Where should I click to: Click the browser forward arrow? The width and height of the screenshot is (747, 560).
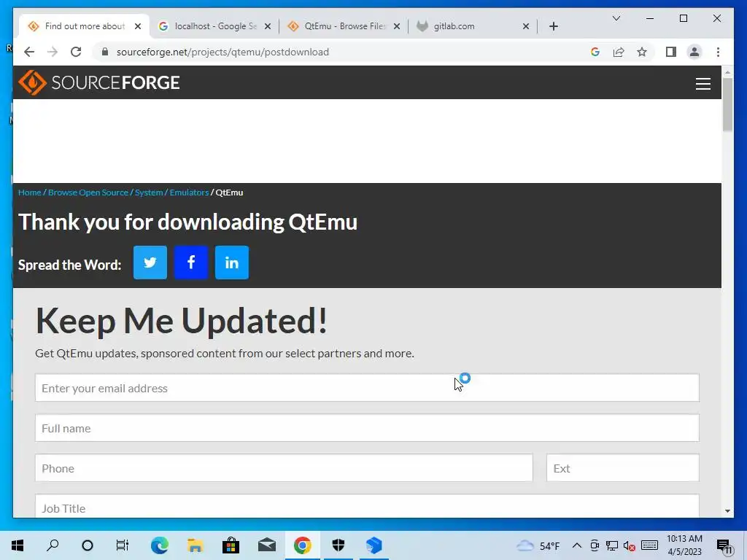[53, 52]
